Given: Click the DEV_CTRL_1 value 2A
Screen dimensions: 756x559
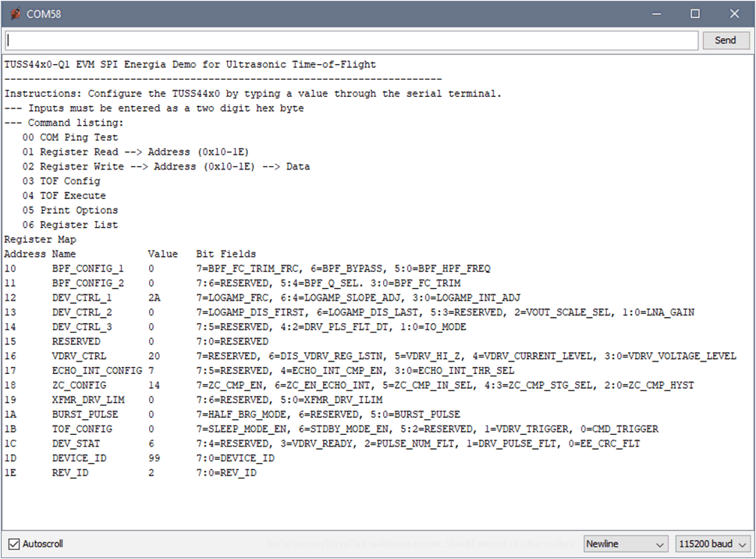Looking at the screenshot, I should click(x=154, y=297).
